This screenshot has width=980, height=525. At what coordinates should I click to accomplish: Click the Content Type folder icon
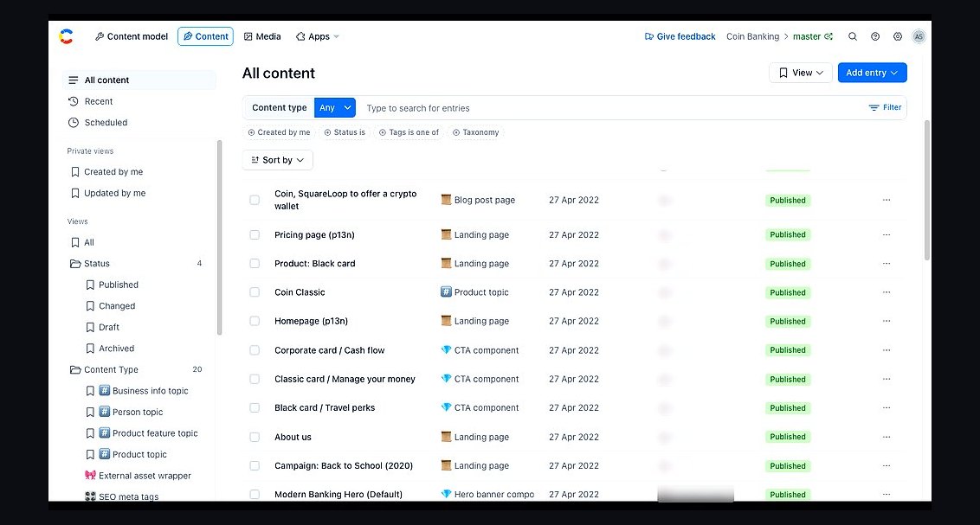75,369
